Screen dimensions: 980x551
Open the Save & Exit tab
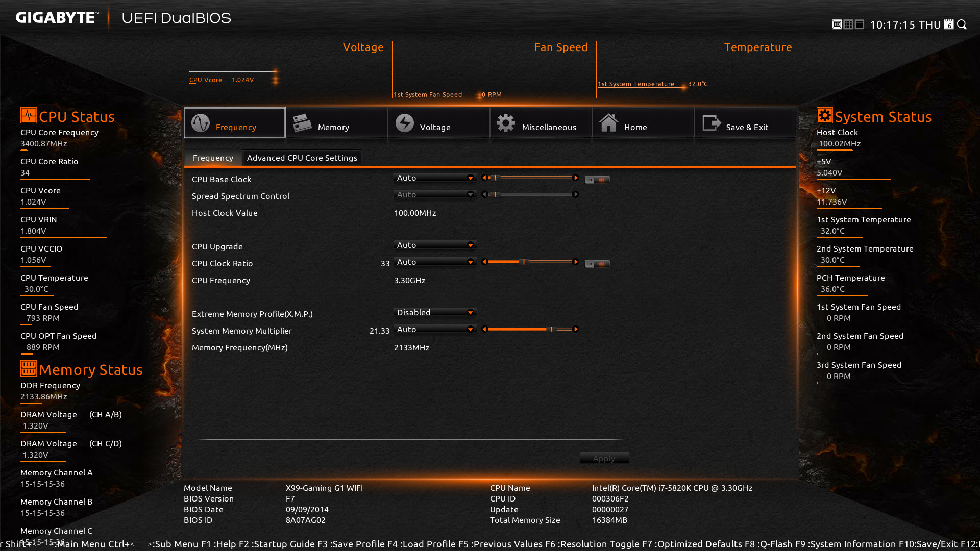click(x=745, y=122)
